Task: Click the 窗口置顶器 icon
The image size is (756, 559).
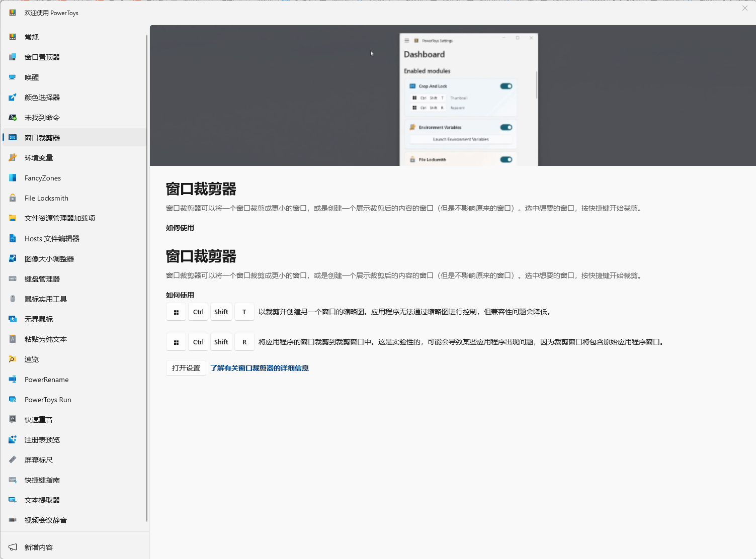Action: [x=13, y=57]
